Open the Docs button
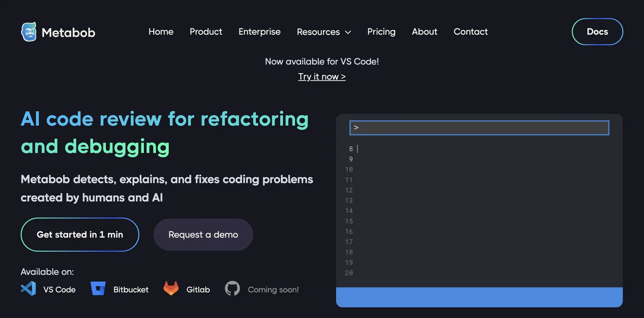This screenshot has width=644, height=318. coord(597,32)
